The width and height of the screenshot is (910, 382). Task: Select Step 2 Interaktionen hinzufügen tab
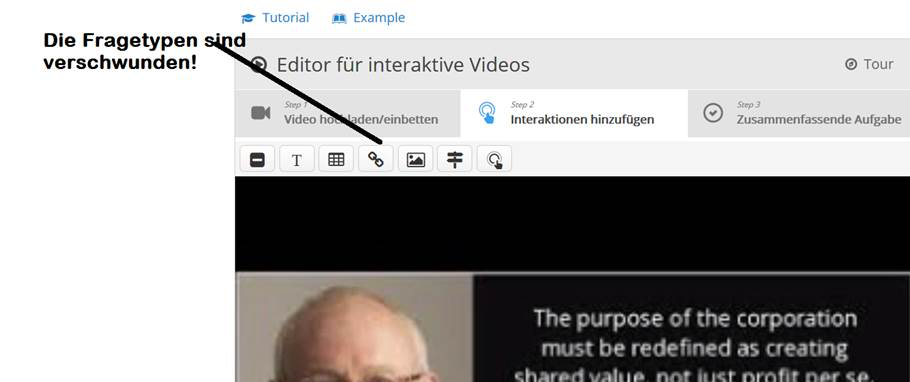pyautogui.click(x=574, y=113)
